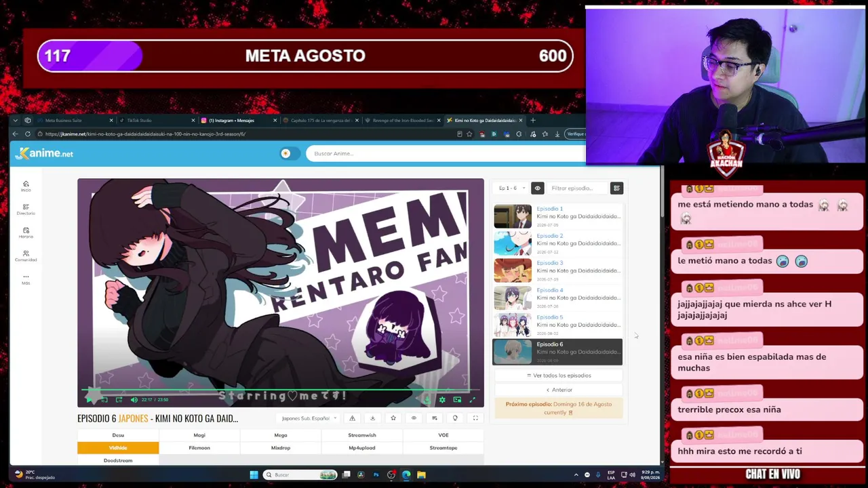868x488 pixels.
Task: Select the Mega server tab
Action: [x=281, y=435]
